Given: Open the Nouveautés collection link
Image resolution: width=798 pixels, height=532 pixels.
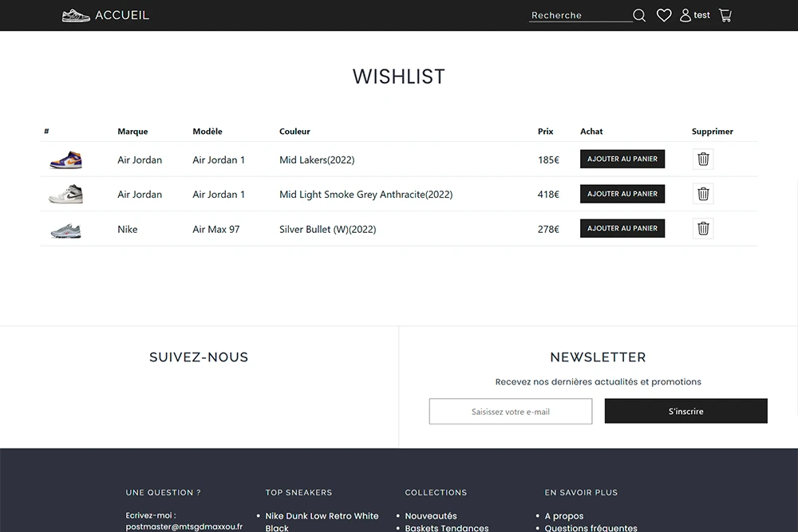Looking at the screenshot, I should (431, 516).
